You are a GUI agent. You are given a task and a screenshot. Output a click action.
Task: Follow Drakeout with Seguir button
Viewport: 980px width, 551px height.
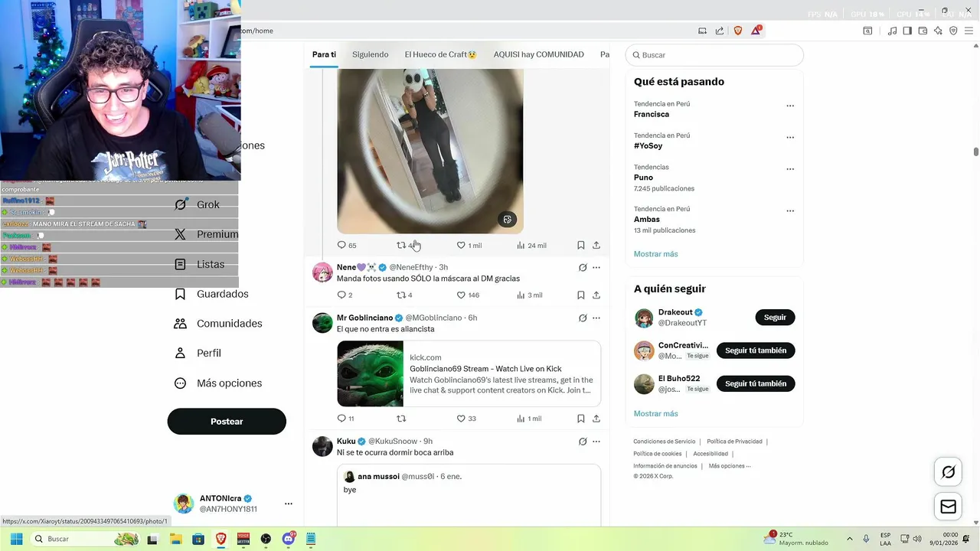[775, 318]
